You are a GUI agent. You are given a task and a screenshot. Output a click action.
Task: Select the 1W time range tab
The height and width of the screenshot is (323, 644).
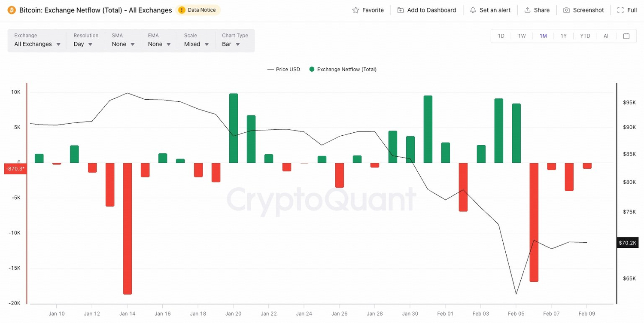click(x=522, y=36)
